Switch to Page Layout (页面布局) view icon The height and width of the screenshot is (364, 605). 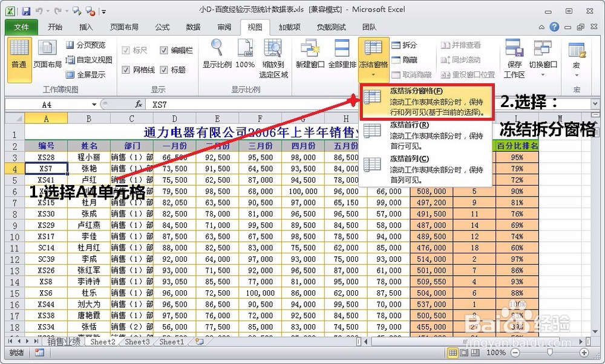click(x=47, y=55)
